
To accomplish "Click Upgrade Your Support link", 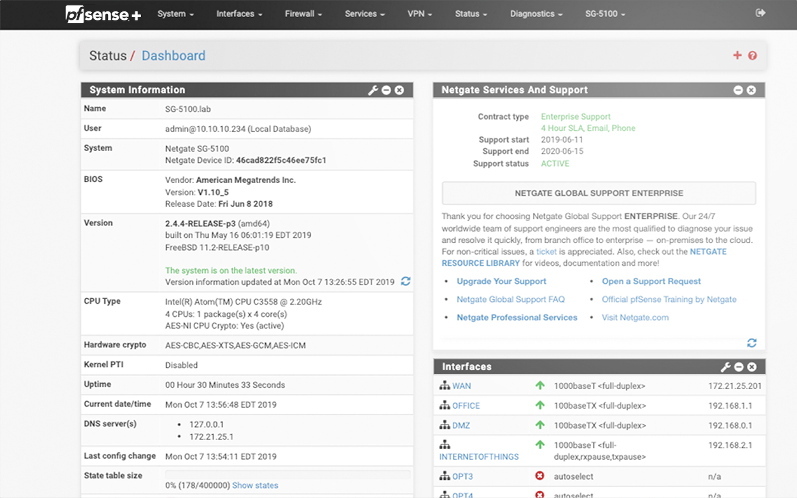I will [501, 281].
